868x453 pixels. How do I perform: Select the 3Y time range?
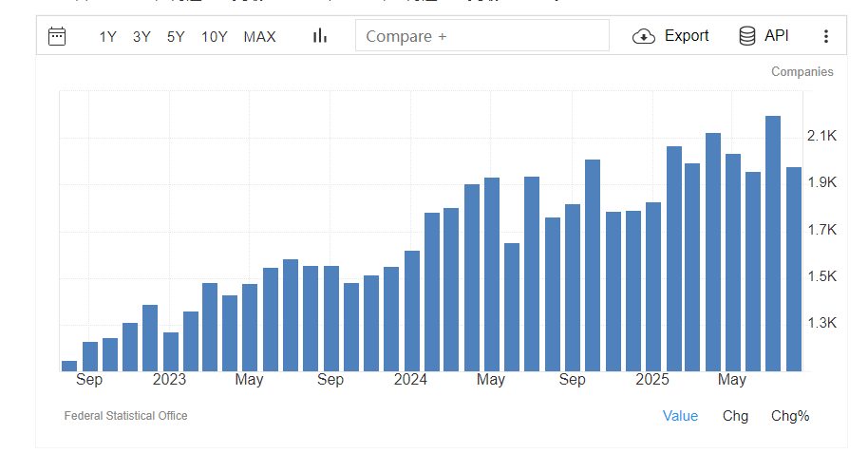click(142, 37)
